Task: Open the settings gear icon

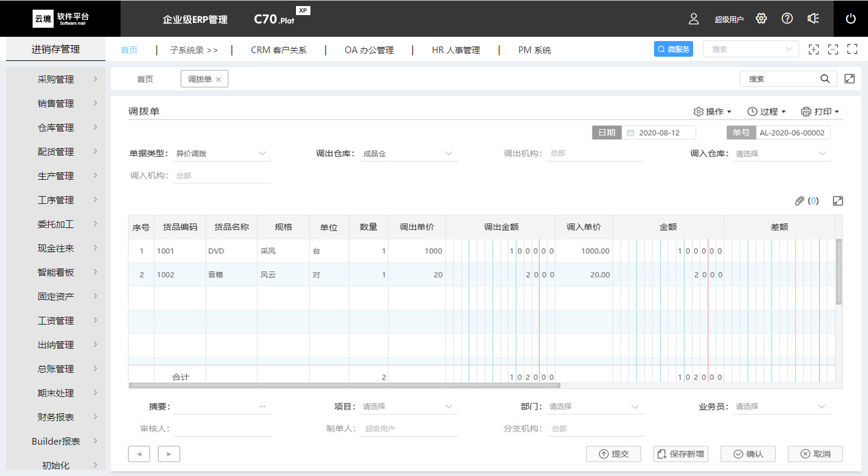Action: 761,19
